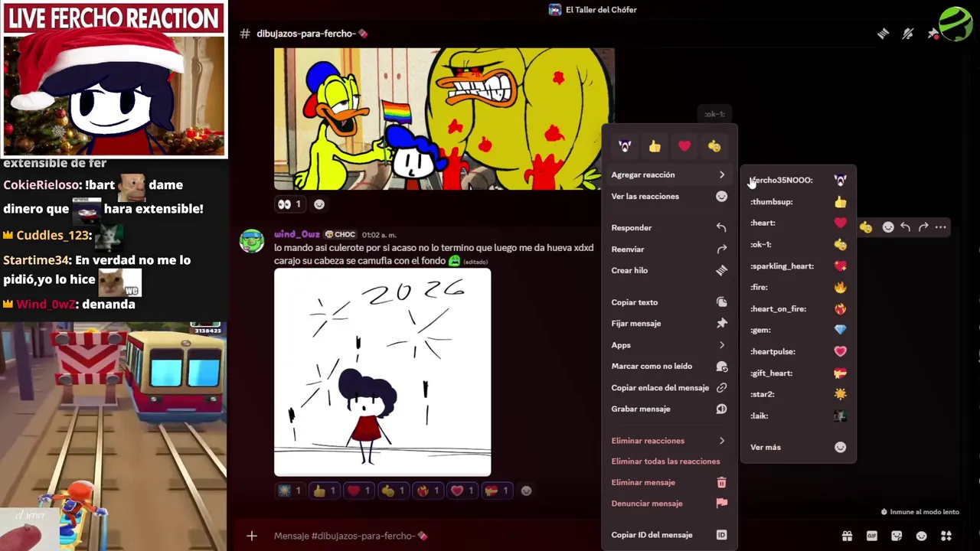Click the hash icon beside dibujazos-para-fercho
The width and height of the screenshot is (980, 551).
pos(245,34)
